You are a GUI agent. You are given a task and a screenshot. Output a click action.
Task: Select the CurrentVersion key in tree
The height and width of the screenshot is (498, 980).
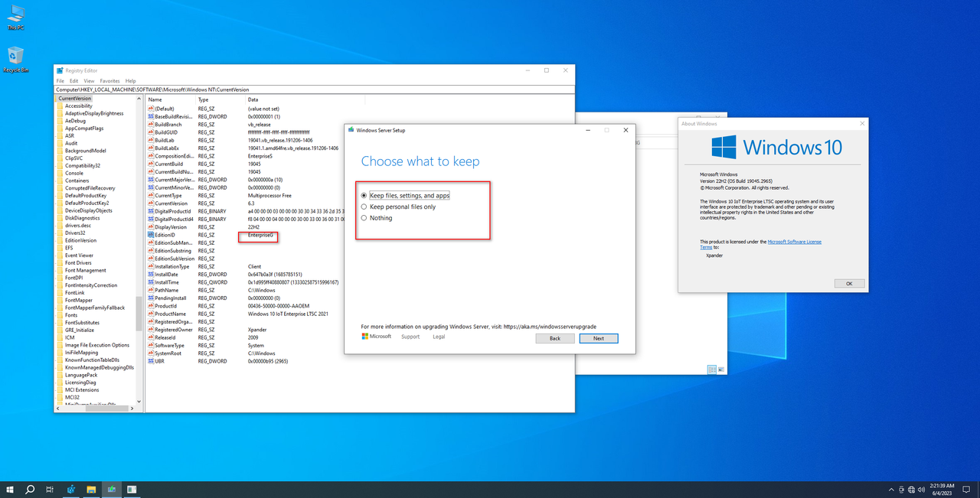[74, 99]
